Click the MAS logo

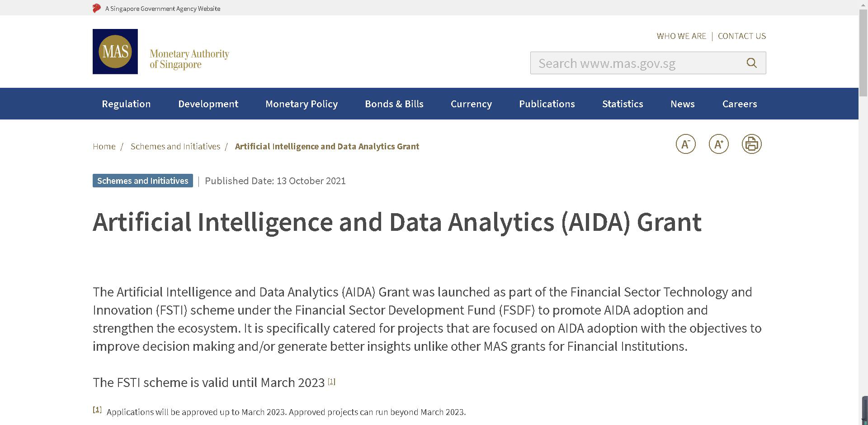click(115, 52)
